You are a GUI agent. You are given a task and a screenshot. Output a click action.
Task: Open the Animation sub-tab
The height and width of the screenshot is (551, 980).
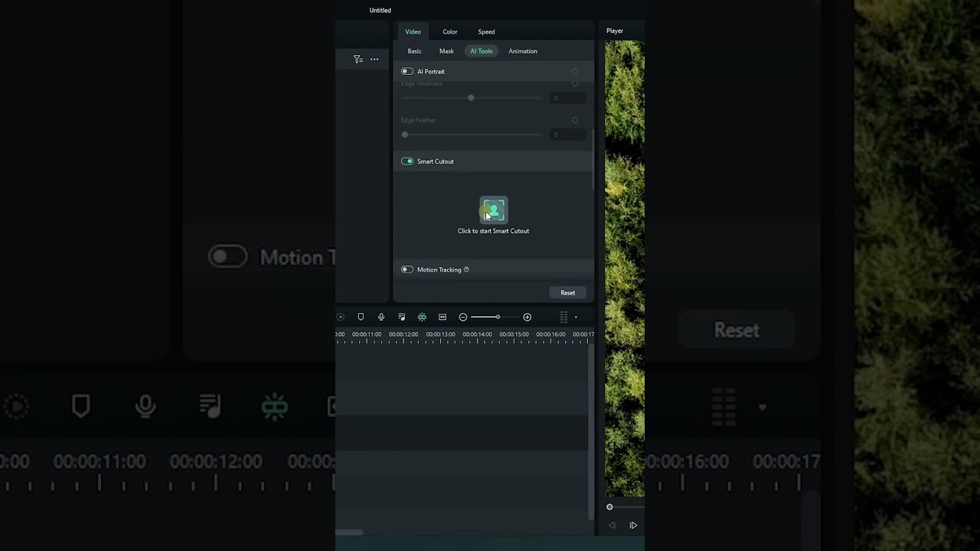pos(523,51)
